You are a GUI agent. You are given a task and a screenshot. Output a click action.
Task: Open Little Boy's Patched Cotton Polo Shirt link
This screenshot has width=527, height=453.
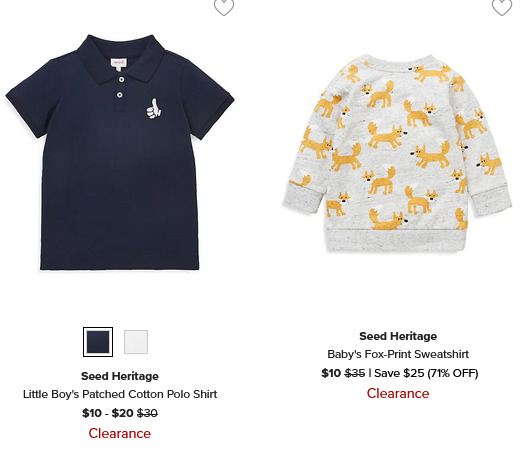pyautogui.click(x=120, y=394)
